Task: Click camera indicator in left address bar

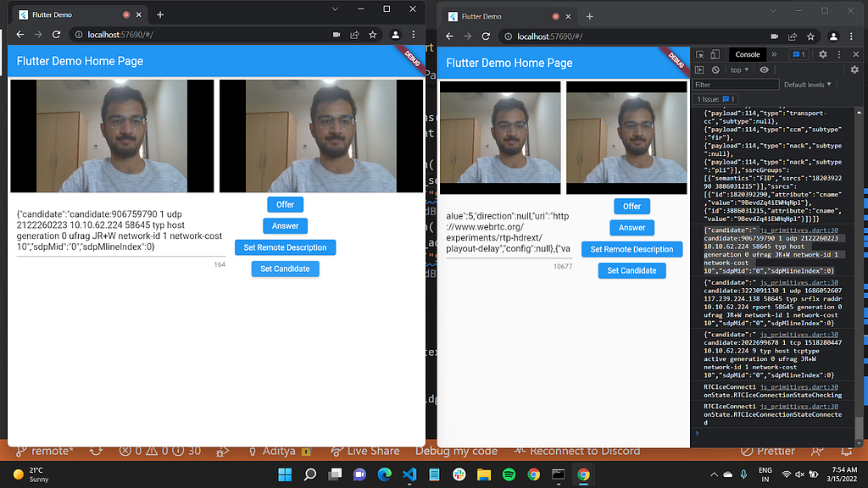Action: click(x=336, y=34)
